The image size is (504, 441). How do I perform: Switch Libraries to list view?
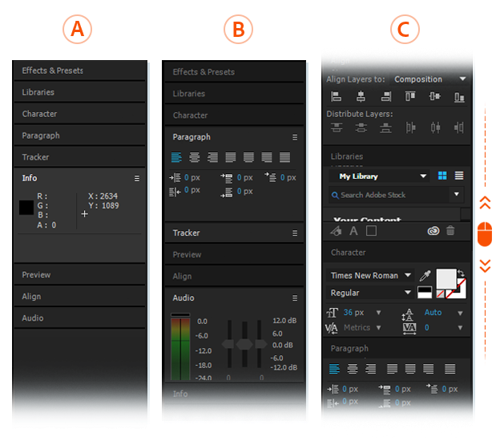point(459,176)
